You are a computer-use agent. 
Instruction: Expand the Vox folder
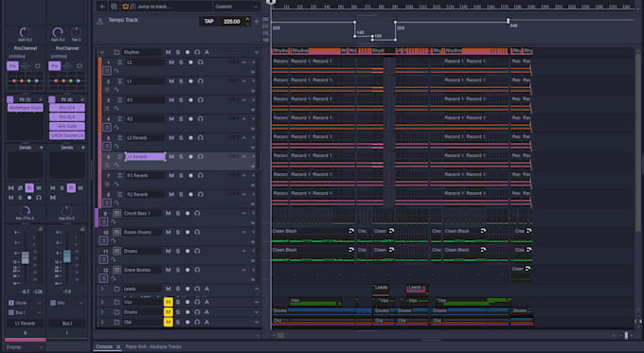pos(102,302)
